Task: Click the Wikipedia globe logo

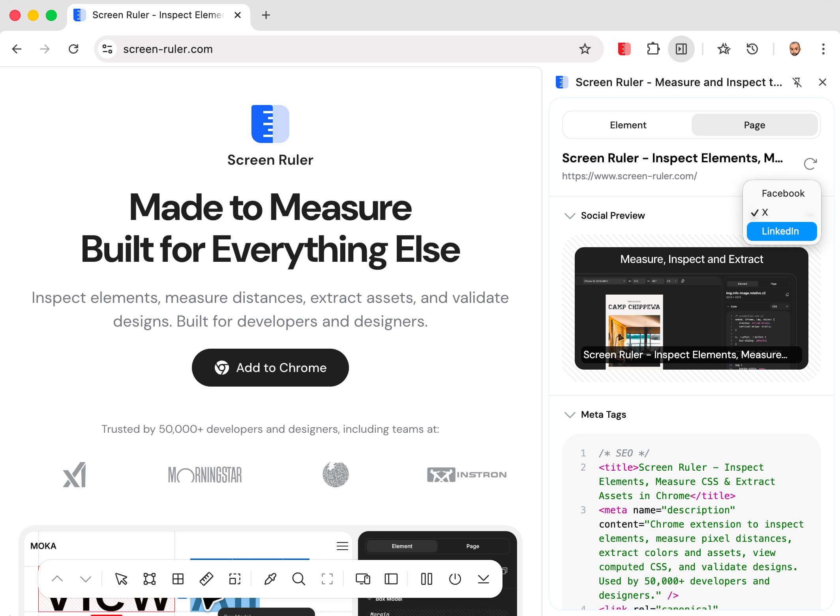Action: (x=336, y=475)
